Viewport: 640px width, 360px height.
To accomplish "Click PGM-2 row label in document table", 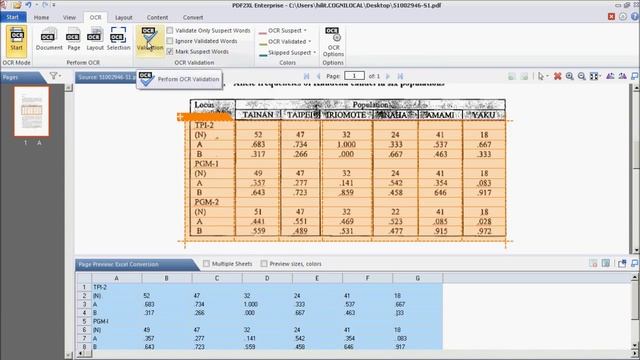I will 207,202.
